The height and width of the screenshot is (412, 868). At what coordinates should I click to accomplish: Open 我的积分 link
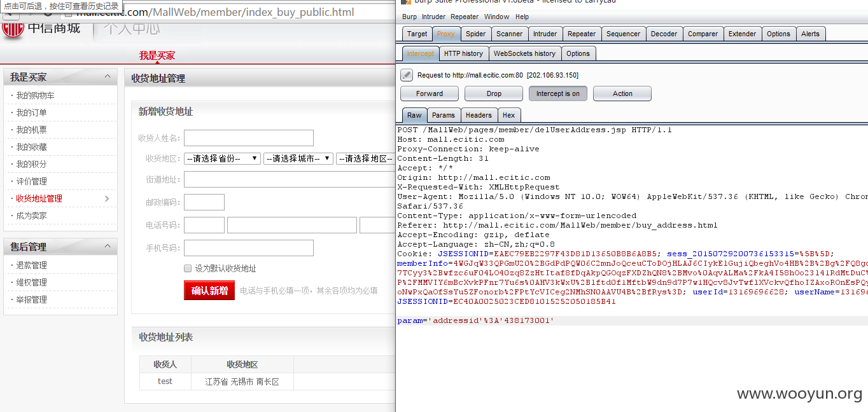click(x=31, y=164)
